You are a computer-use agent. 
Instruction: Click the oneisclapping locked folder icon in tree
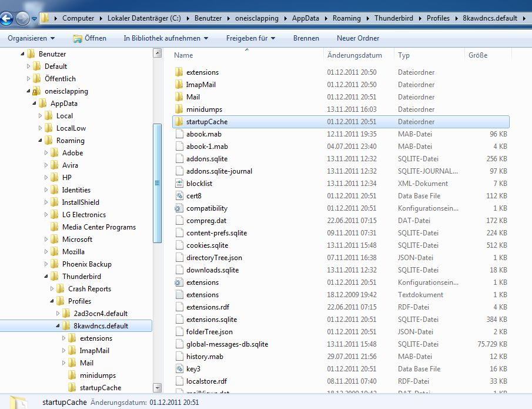pos(36,91)
